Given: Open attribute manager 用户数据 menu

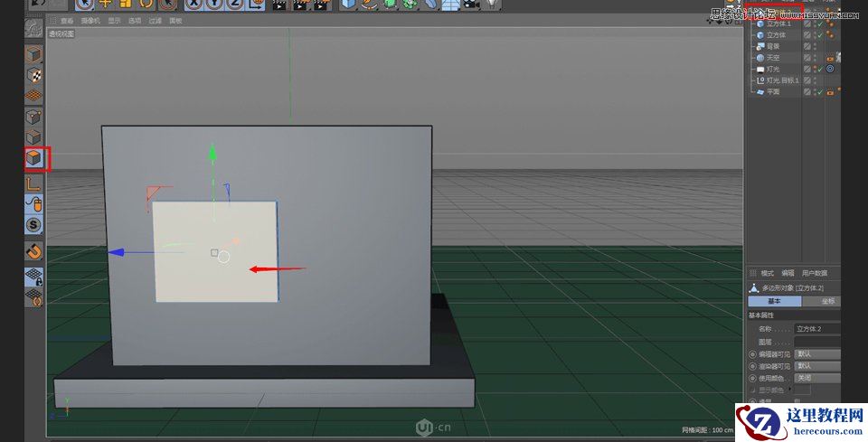Looking at the screenshot, I should (x=815, y=273).
